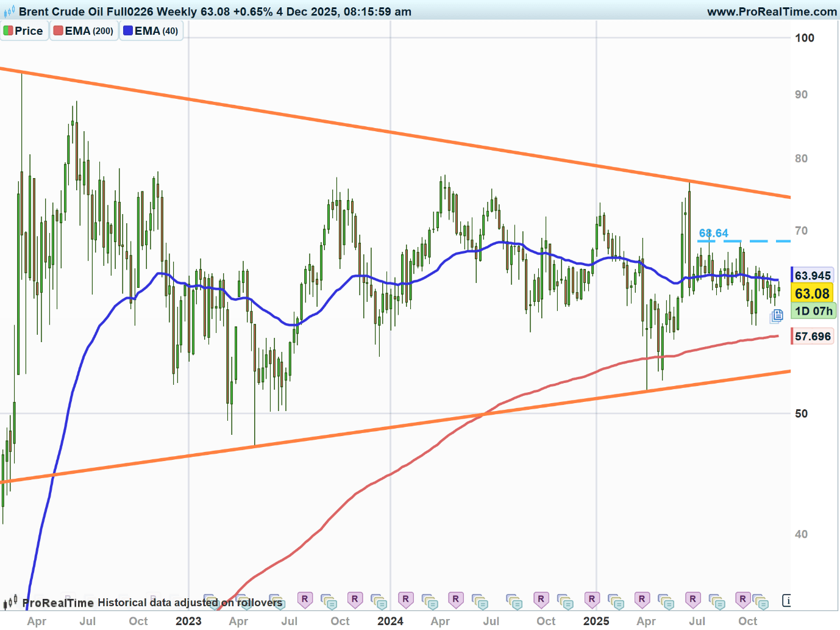Open the news note icon right of Oct 2025 R marker
The width and height of the screenshot is (840, 630).
[760, 601]
